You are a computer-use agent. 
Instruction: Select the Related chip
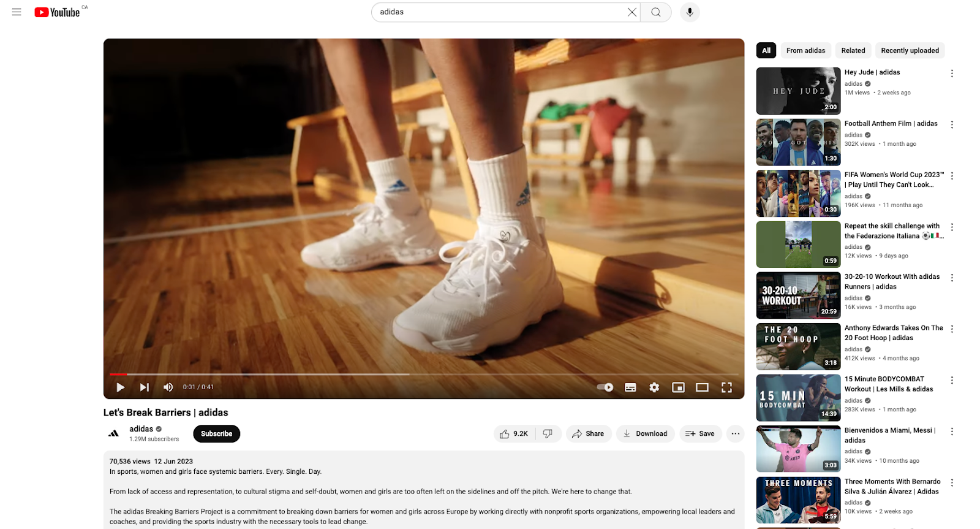(853, 50)
